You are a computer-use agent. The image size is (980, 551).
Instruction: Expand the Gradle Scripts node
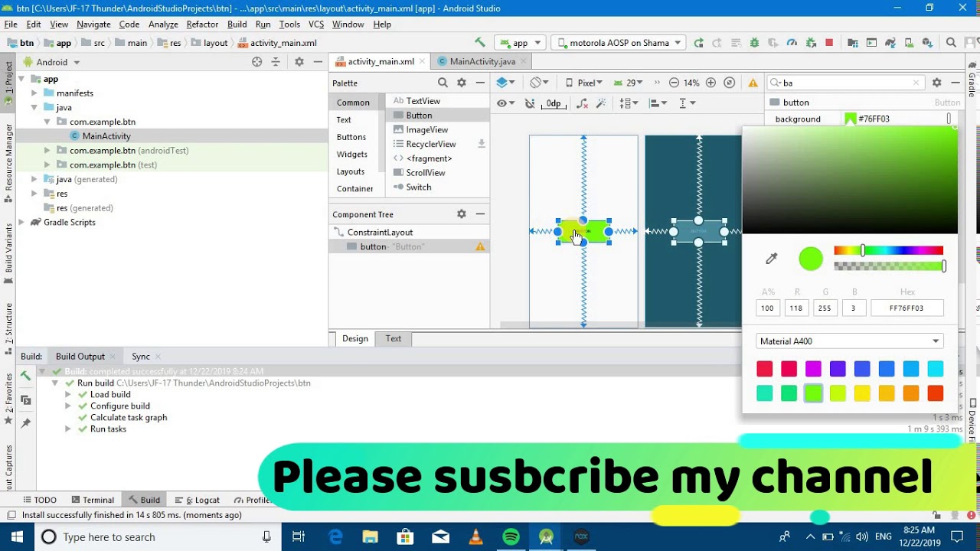[x=21, y=223]
